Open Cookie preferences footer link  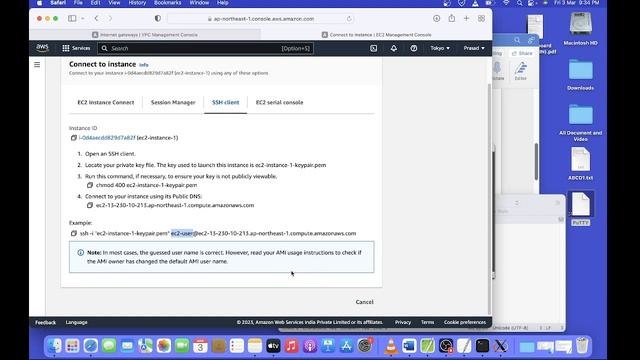(x=464, y=322)
